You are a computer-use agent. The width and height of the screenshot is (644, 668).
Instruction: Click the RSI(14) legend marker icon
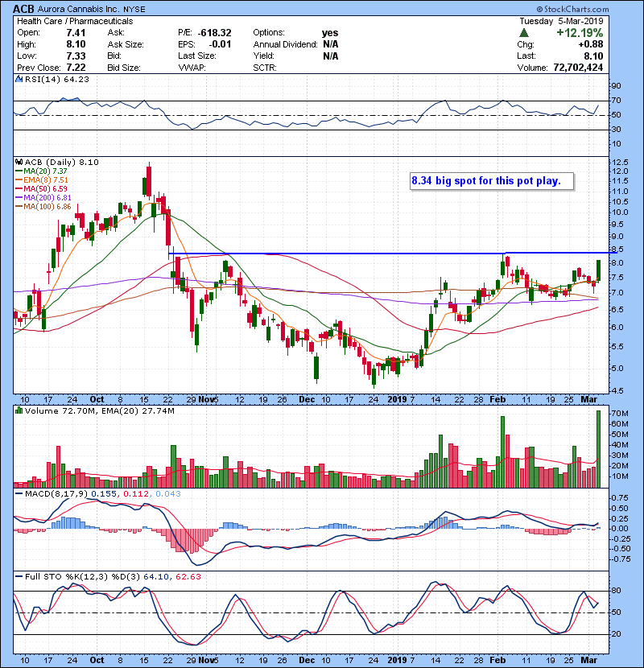(x=17, y=80)
